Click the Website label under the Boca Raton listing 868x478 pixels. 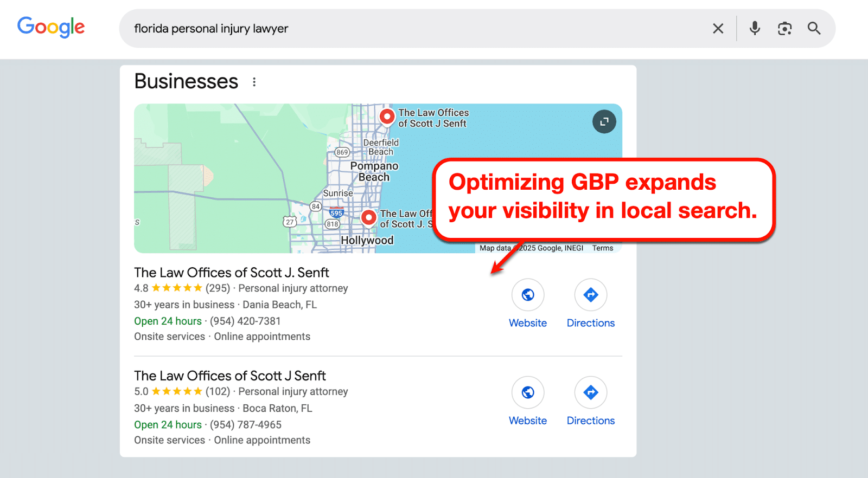pyautogui.click(x=528, y=421)
